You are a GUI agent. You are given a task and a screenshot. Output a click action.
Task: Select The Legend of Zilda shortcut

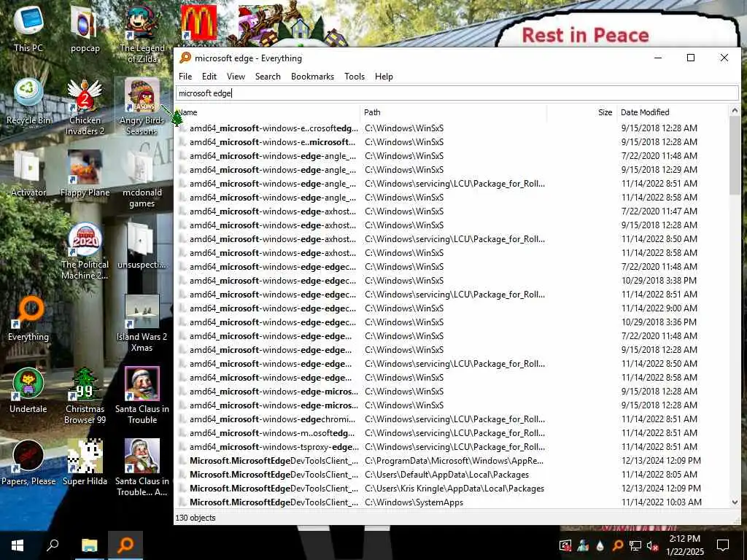142,34
